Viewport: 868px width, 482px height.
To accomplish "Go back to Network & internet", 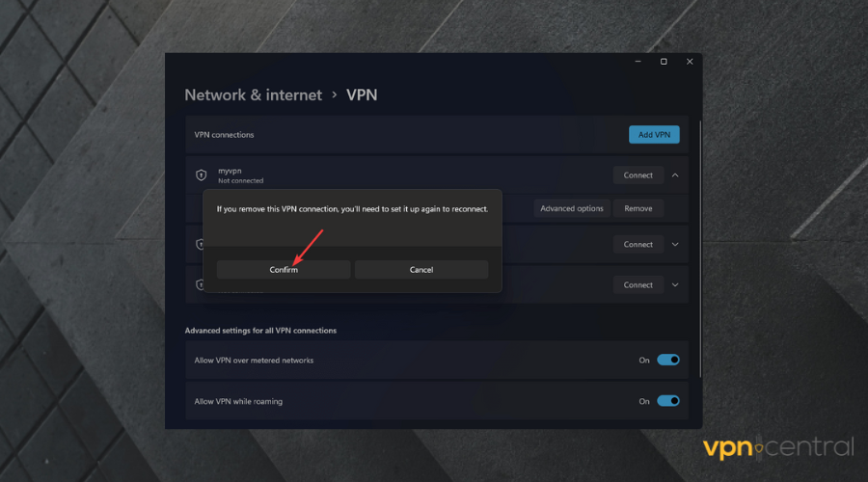I will click(x=253, y=94).
